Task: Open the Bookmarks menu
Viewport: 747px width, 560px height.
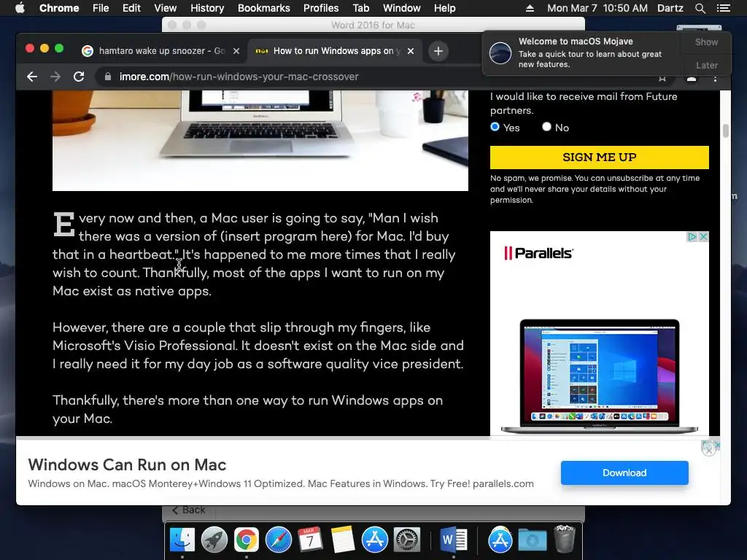Action: [x=264, y=8]
